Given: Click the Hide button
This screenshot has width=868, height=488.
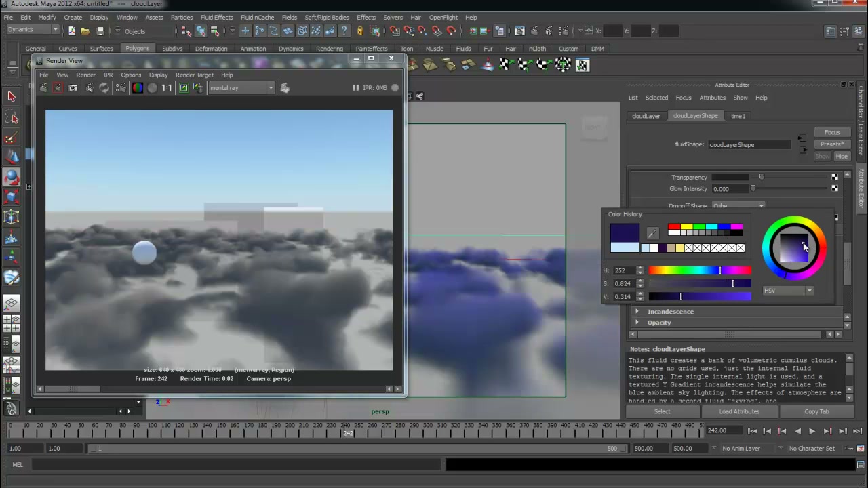Looking at the screenshot, I should coord(841,157).
